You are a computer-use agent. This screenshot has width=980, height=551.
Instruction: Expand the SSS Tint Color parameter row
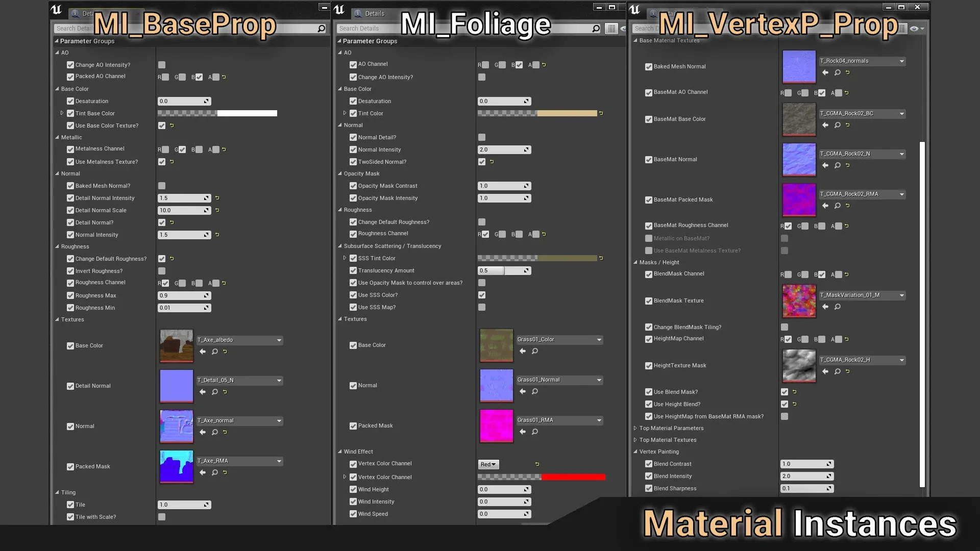(x=345, y=258)
